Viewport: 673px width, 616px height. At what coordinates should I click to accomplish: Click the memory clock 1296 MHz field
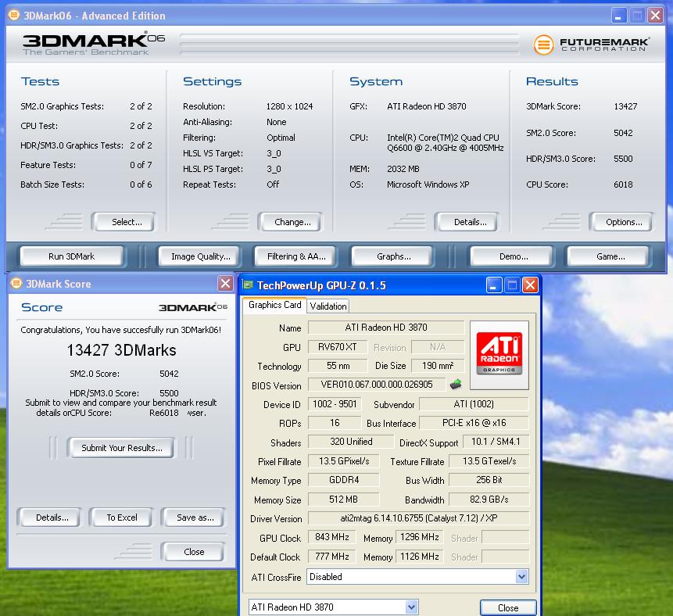click(x=419, y=537)
